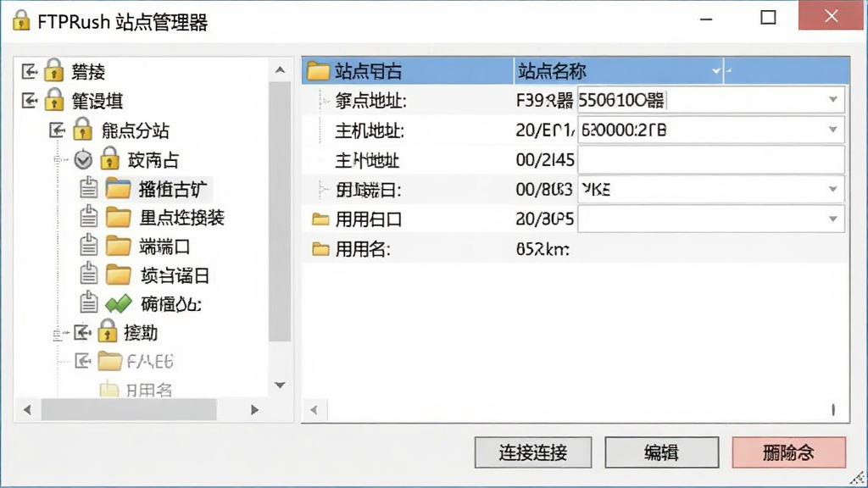This screenshot has height=488, width=868.
Task: Click the 00/2l45 value
Action: point(545,160)
